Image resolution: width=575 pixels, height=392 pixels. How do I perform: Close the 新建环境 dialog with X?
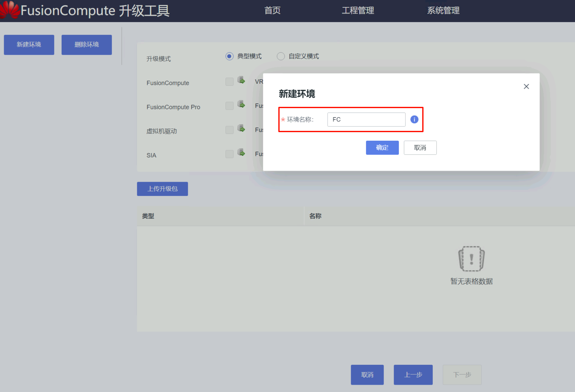coord(526,87)
